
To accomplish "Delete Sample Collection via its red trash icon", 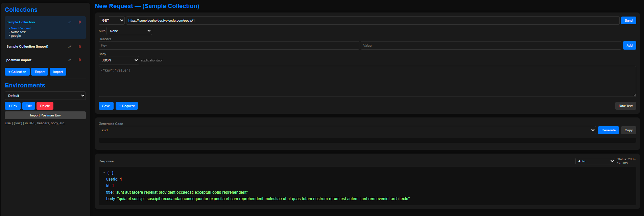I will 80,22.
